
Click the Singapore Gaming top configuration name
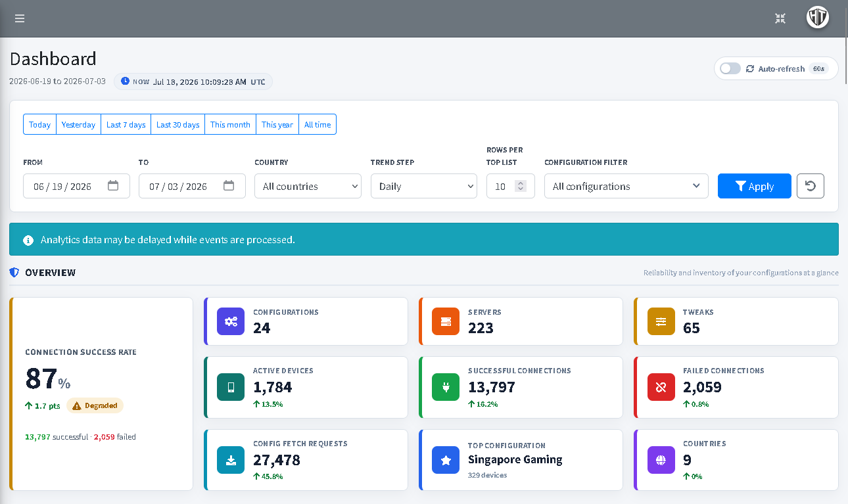tap(515, 459)
